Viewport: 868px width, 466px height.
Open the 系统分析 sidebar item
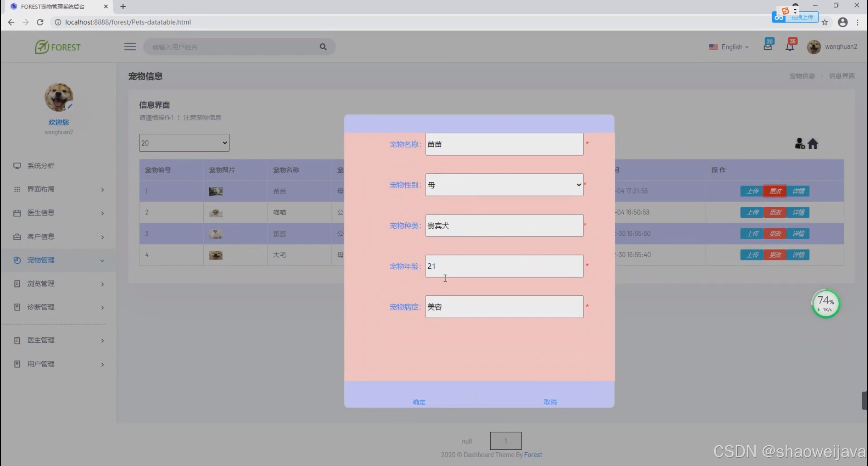[x=41, y=166]
